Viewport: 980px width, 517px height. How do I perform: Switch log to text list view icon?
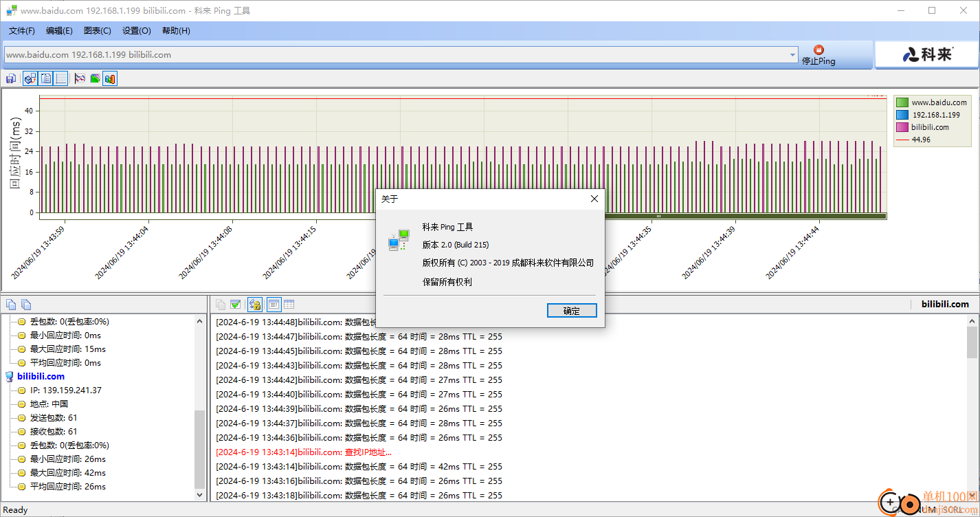(x=274, y=304)
